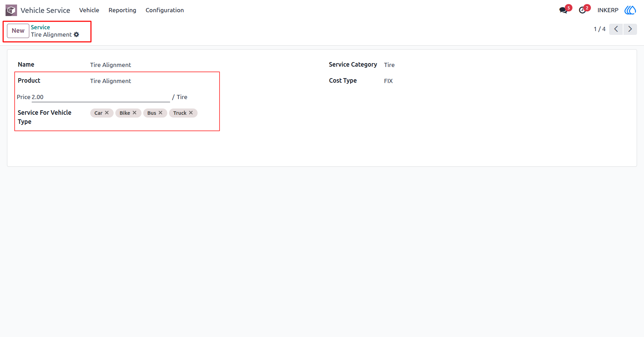The image size is (644, 337).
Task: Open the Vehicle menu
Action: tap(89, 10)
